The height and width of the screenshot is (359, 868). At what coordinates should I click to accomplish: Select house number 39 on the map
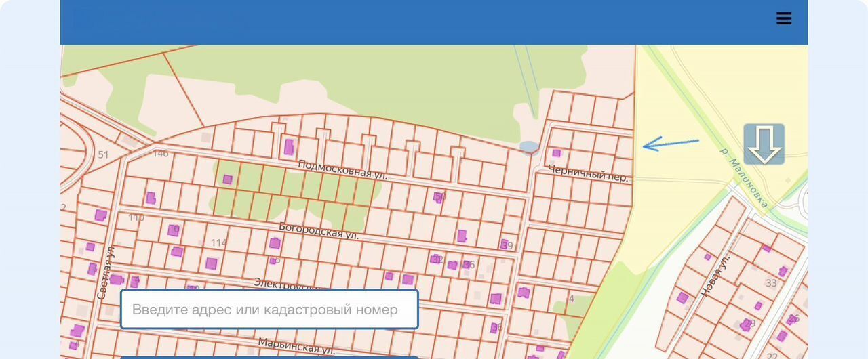tap(507, 245)
